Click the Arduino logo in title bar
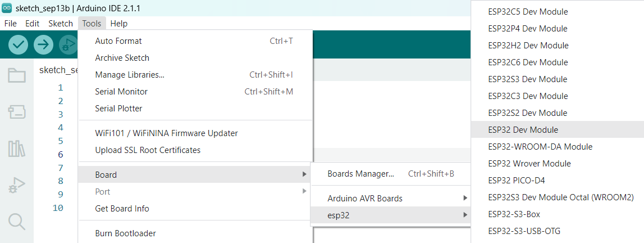This screenshot has width=644, height=243. (x=7, y=8)
